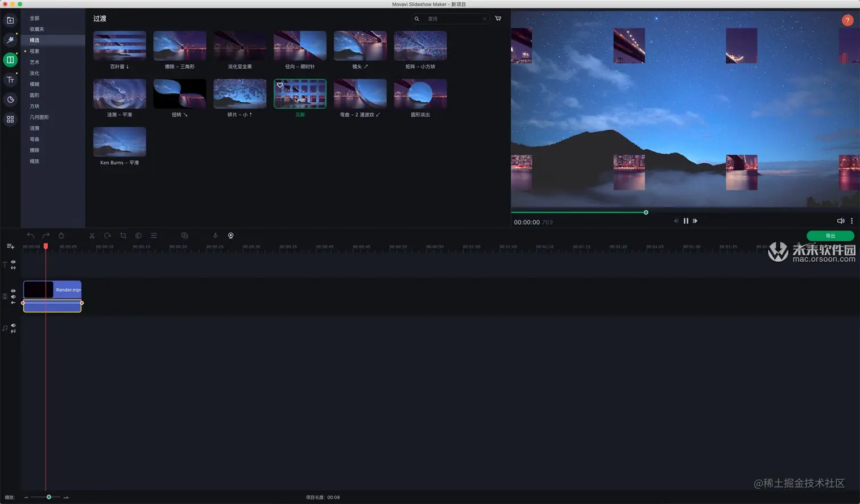
Task: Click the redo arrow in timeline toolbar
Action: (x=46, y=236)
